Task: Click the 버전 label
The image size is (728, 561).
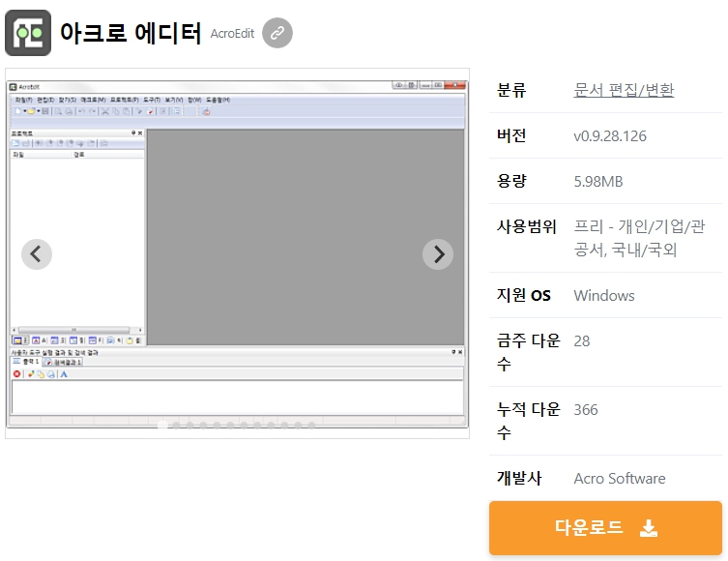Action: point(511,135)
